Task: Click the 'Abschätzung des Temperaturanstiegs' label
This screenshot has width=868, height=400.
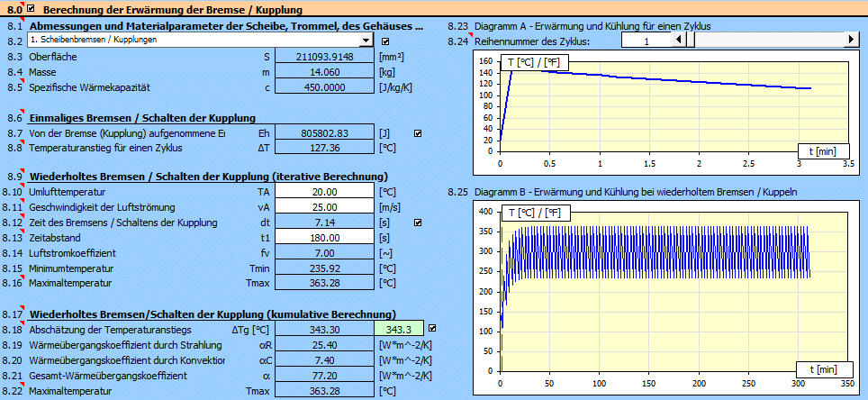Action: click(110, 330)
